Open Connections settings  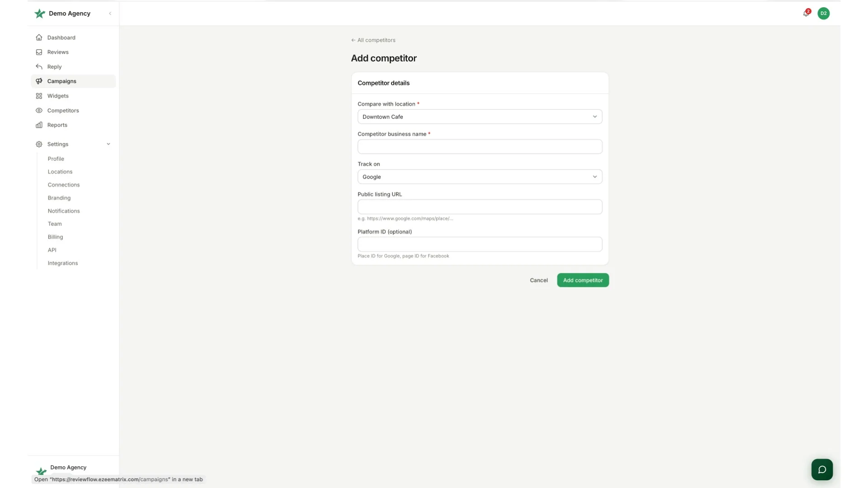(x=64, y=185)
